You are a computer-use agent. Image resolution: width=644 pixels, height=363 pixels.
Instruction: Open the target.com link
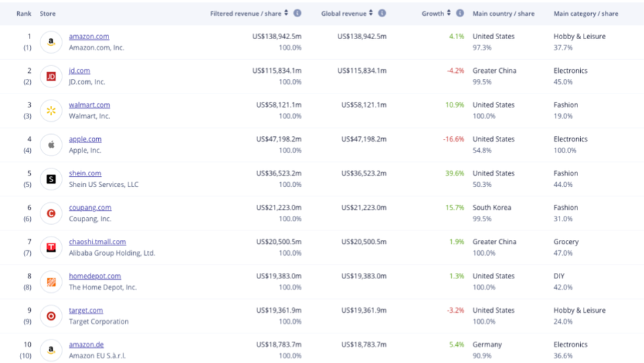tap(86, 310)
